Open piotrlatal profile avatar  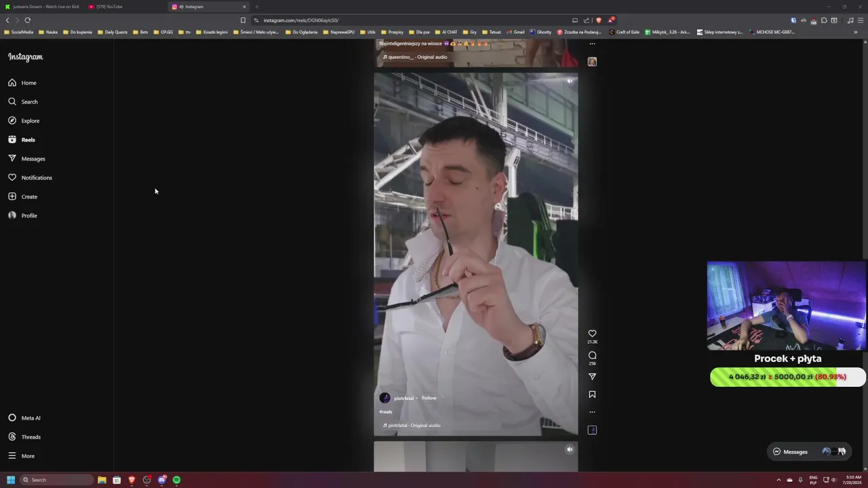pos(384,398)
